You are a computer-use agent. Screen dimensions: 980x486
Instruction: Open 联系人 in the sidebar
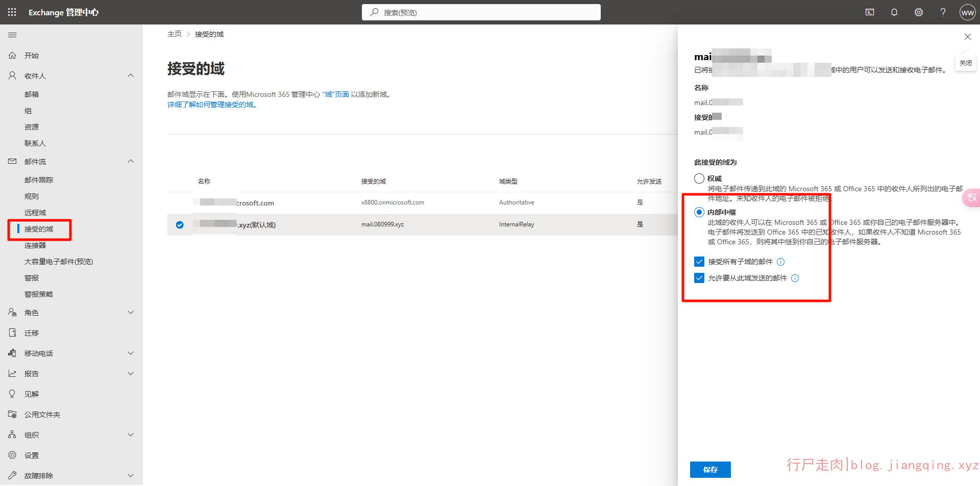tap(35, 143)
